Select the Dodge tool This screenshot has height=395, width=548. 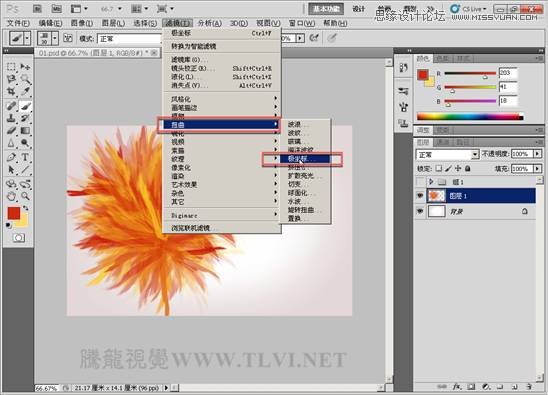tap(25, 143)
